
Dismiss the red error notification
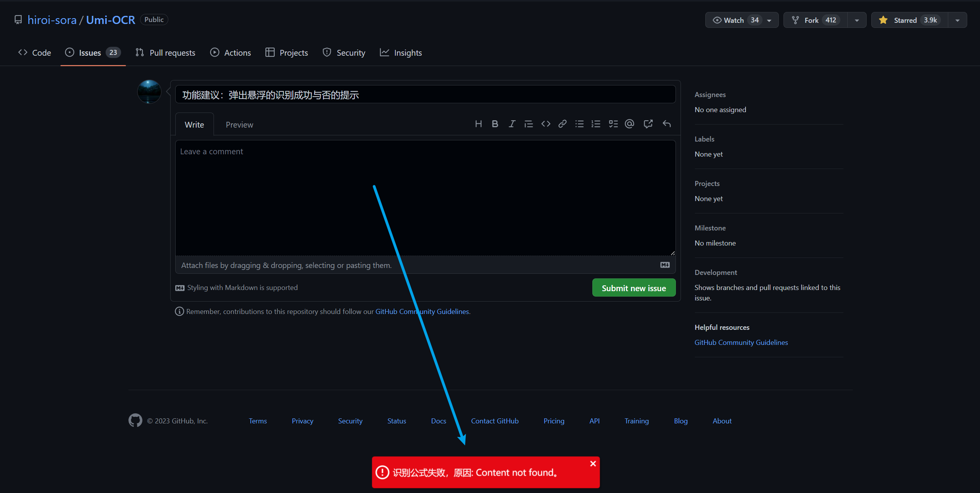[x=593, y=464]
